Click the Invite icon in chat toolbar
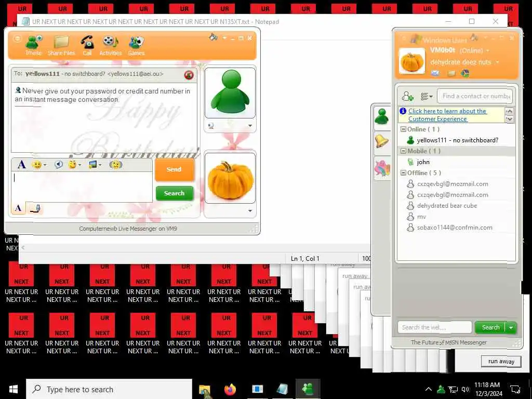The width and height of the screenshot is (532, 399). (x=34, y=45)
